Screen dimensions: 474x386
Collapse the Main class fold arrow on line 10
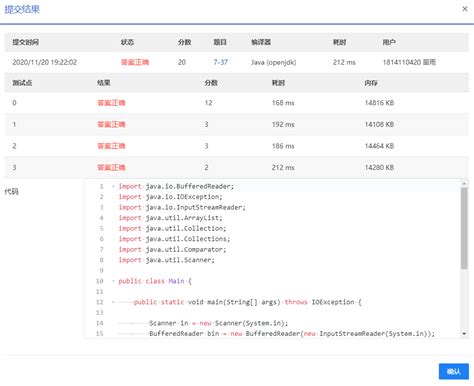[x=113, y=281]
